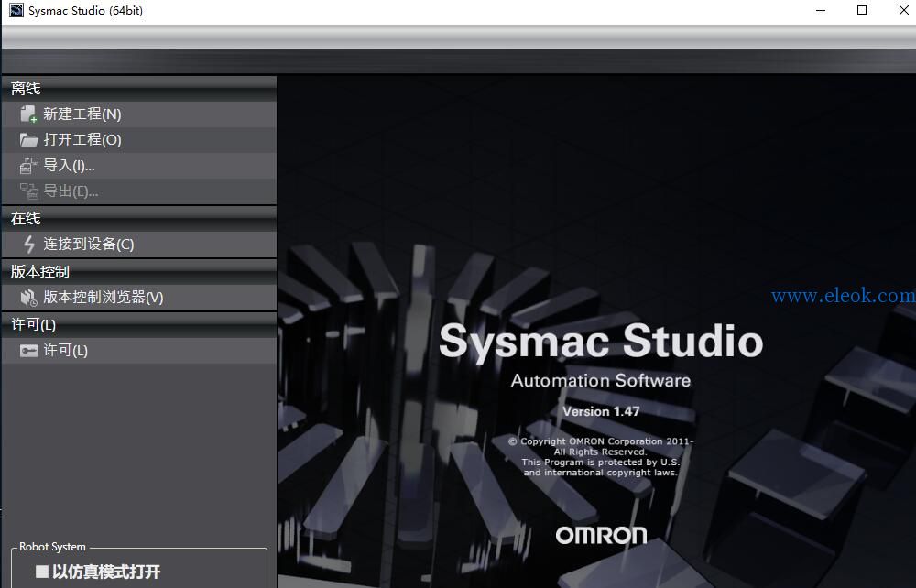This screenshot has width=916, height=588.
Task: Select the 导入(I)... import option
Action: [x=139, y=166]
